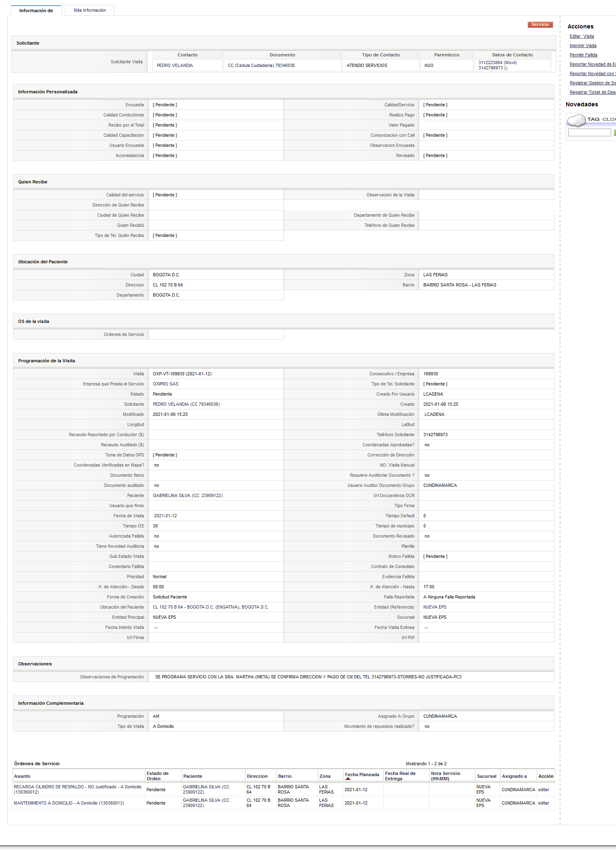This screenshot has width=616, height=850.
Task: Click the red Servicio button
Action: 540,25
